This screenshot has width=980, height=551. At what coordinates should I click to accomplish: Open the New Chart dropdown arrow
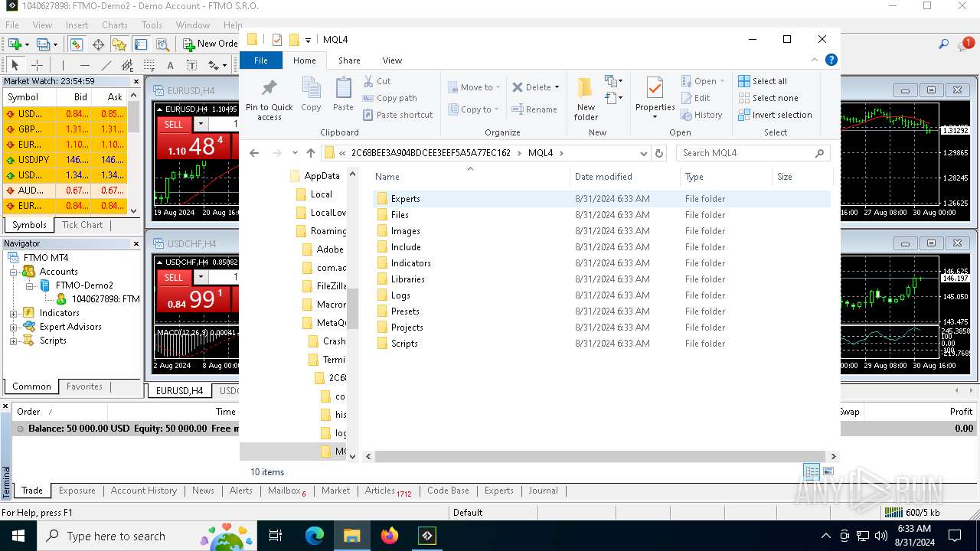coord(27,44)
